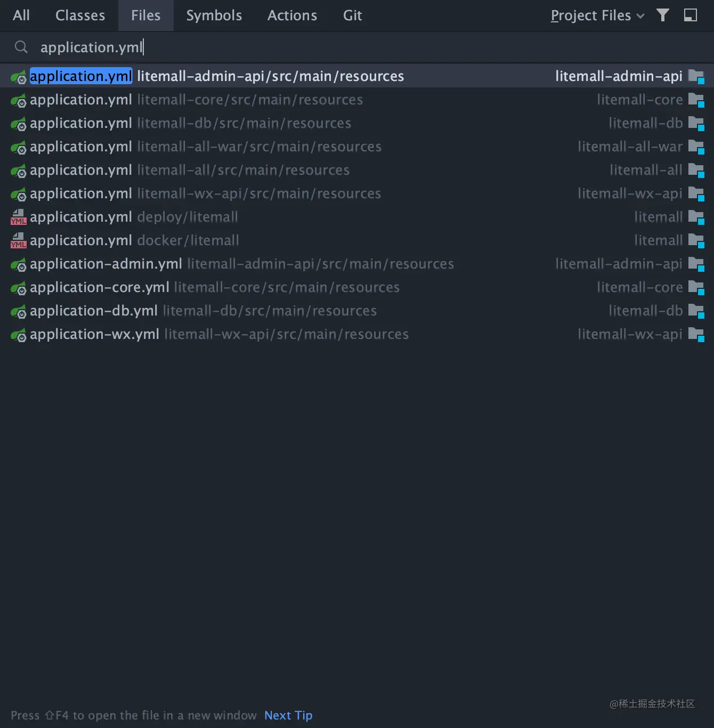Click module folder icon in first litemall-admin-api row
Screen dimensions: 714x728
[696, 77]
